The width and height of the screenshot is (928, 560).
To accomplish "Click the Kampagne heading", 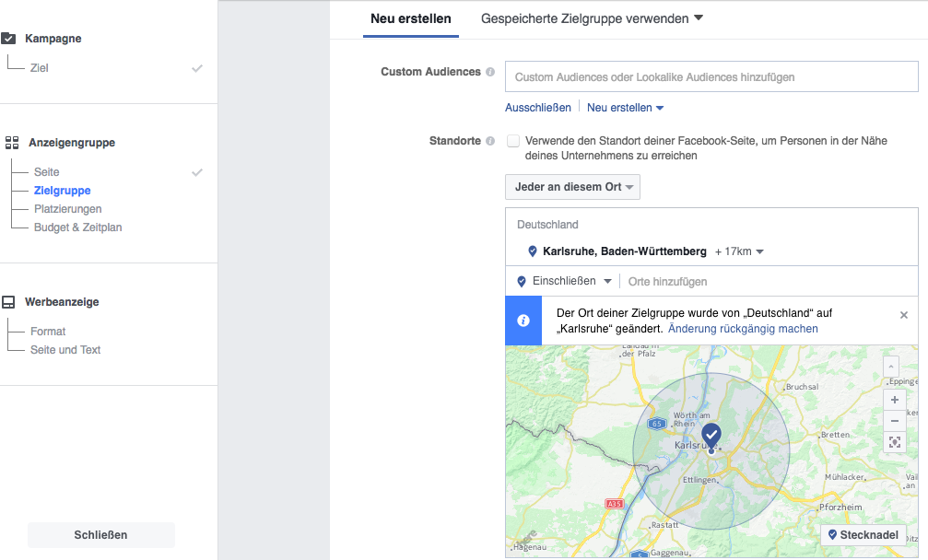I will [53, 39].
